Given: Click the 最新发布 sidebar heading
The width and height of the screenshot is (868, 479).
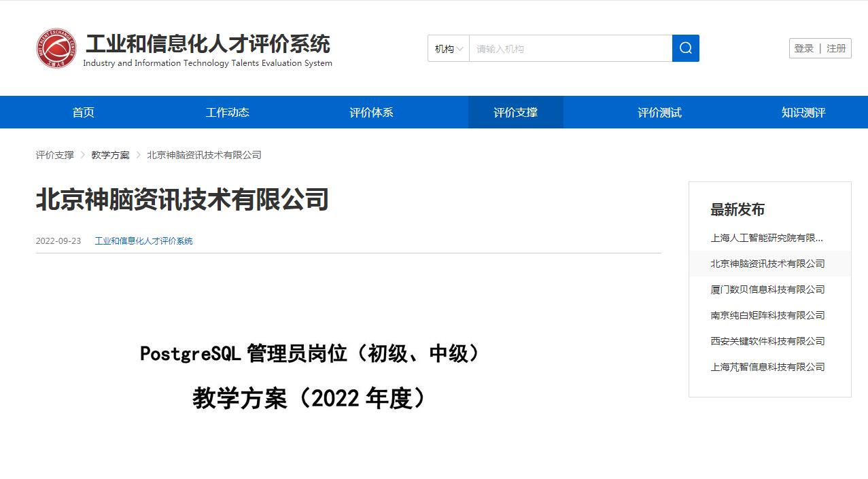Looking at the screenshot, I should pos(737,210).
